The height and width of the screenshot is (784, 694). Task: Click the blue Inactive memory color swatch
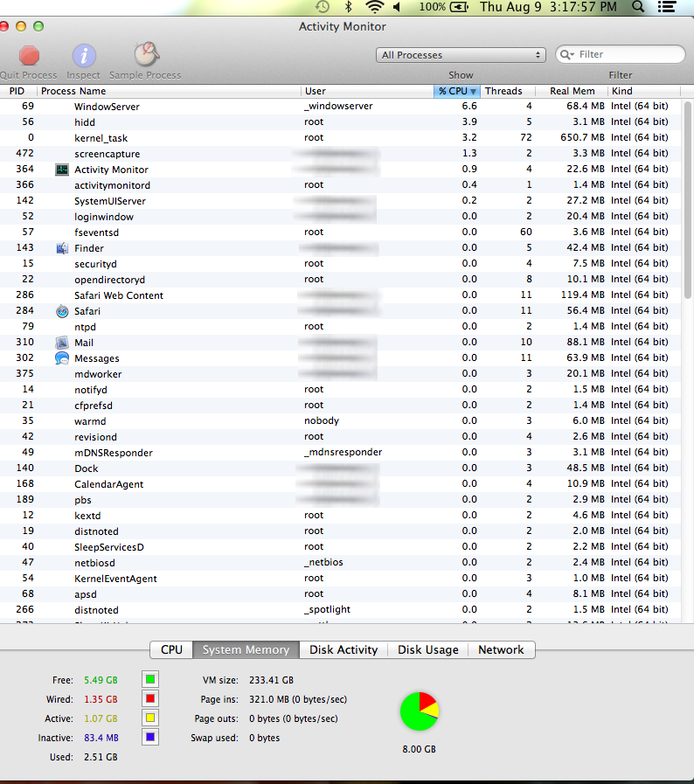pos(150,737)
